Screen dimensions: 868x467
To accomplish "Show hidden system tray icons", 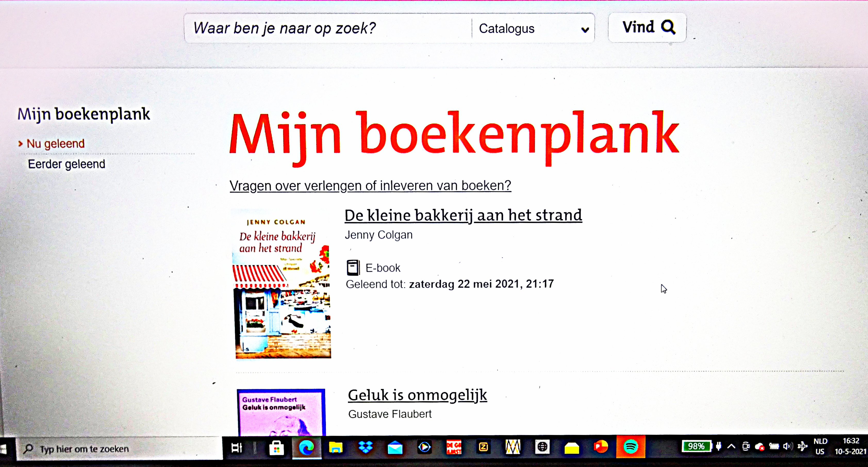I will pos(731,447).
